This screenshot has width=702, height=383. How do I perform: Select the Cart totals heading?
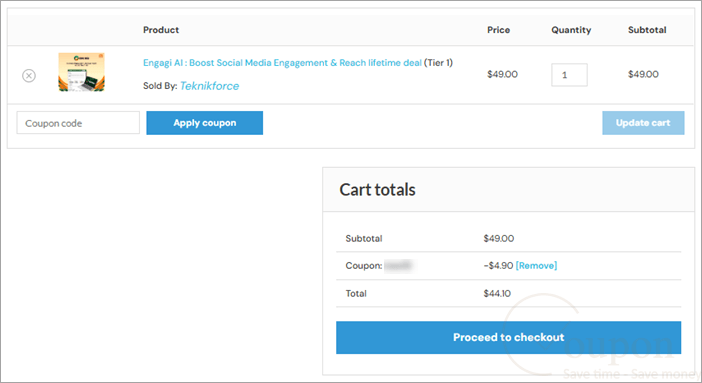click(x=377, y=190)
